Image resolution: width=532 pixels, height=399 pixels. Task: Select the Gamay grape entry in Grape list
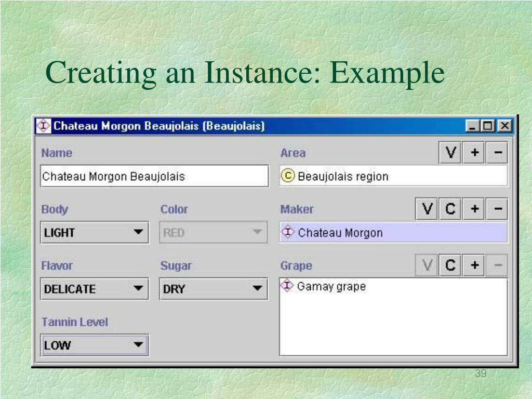pos(394,286)
